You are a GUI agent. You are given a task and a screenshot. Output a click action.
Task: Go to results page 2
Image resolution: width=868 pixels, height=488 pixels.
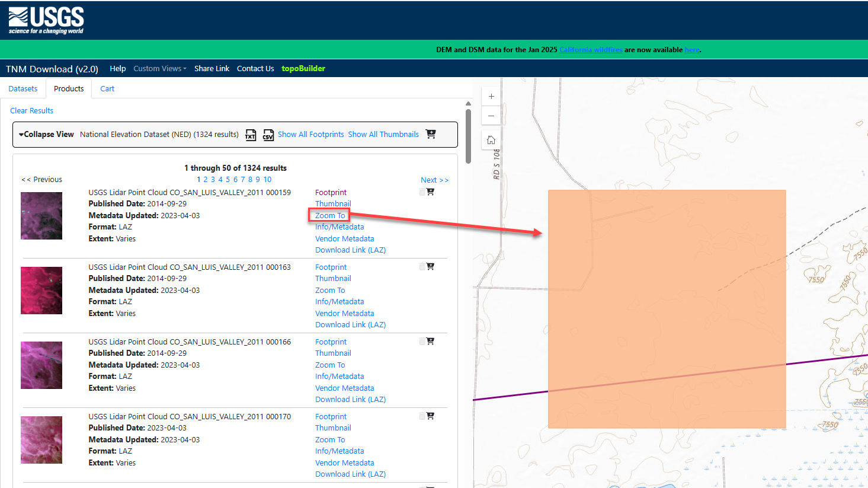tap(206, 180)
